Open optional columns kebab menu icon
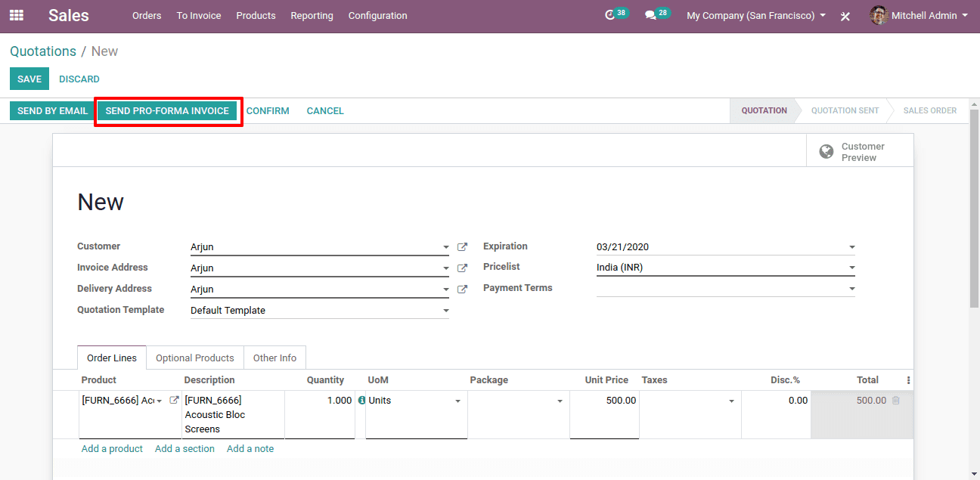The height and width of the screenshot is (480, 980). pos(908,380)
